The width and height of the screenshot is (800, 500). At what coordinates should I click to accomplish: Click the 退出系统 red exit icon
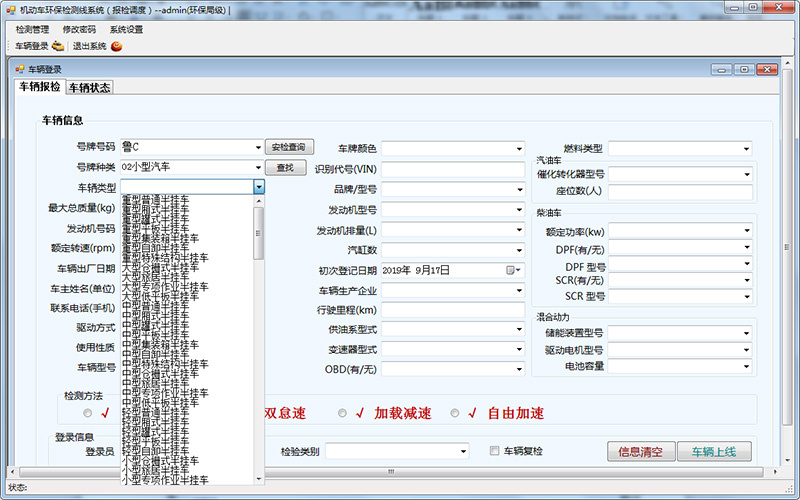pyautogui.click(x=117, y=46)
